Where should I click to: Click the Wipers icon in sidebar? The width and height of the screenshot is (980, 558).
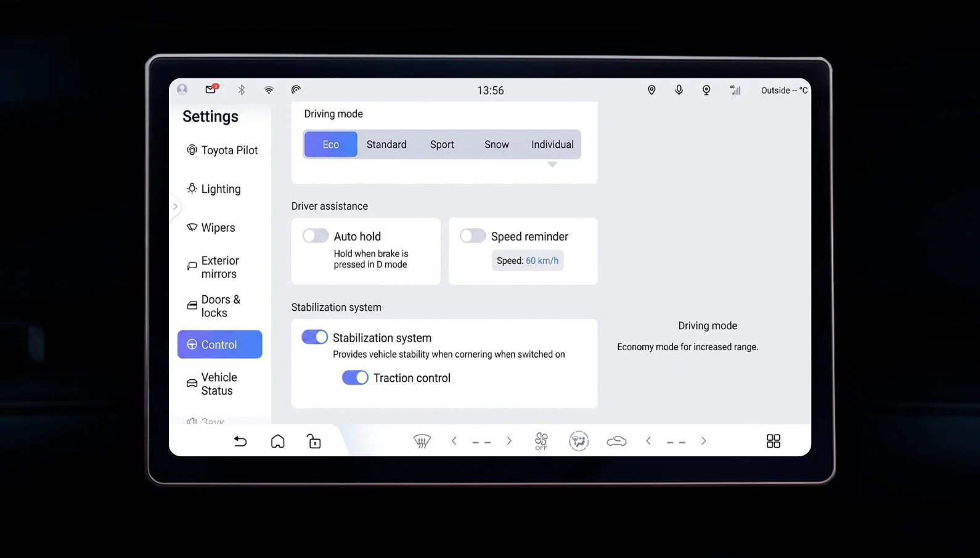tap(192, 228)
